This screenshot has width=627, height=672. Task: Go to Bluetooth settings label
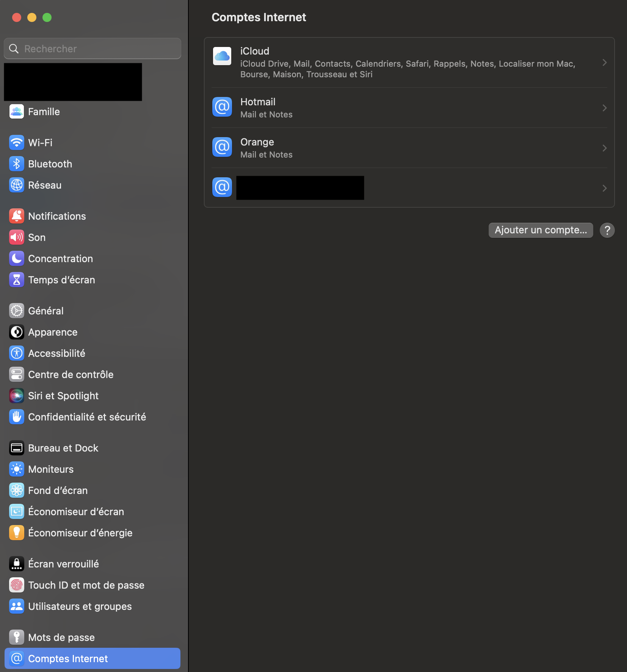(50, 164)
